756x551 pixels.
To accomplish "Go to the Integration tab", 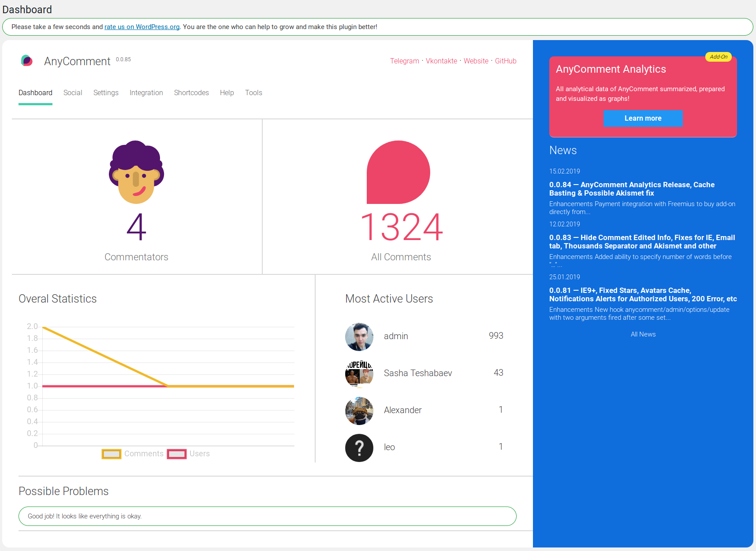I will point(146,92).
